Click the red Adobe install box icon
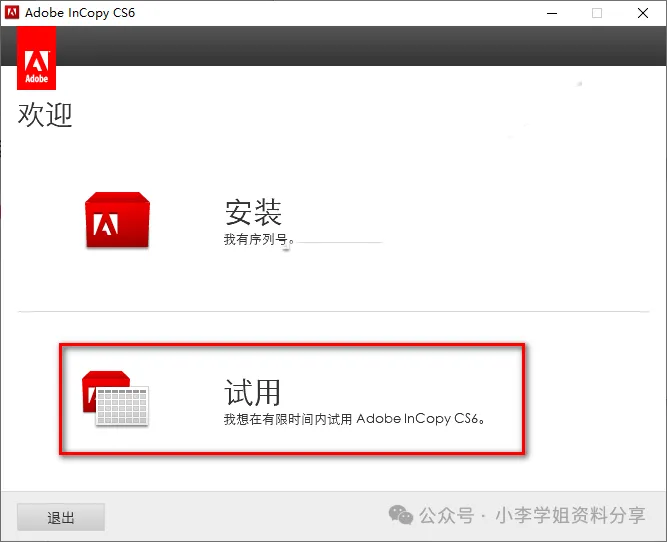This screenshot has width=667, height=542. click(x=117, y=220)
